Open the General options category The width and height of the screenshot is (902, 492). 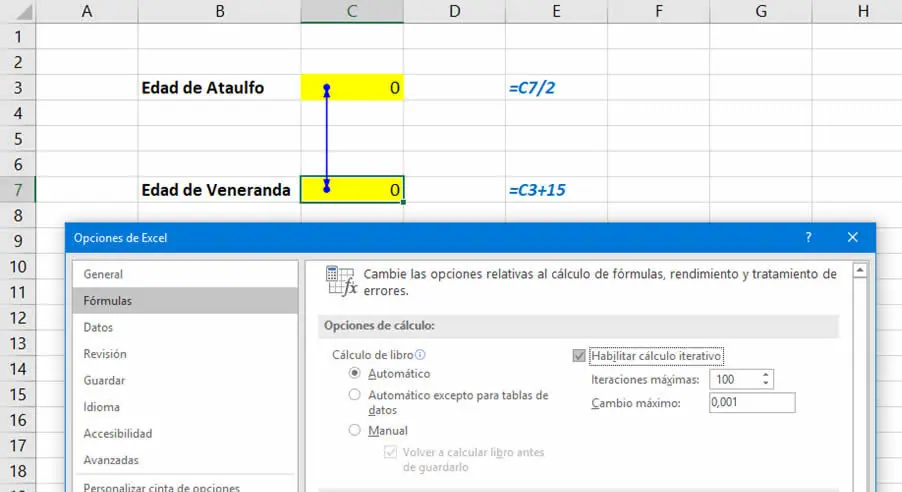[104, 274]
